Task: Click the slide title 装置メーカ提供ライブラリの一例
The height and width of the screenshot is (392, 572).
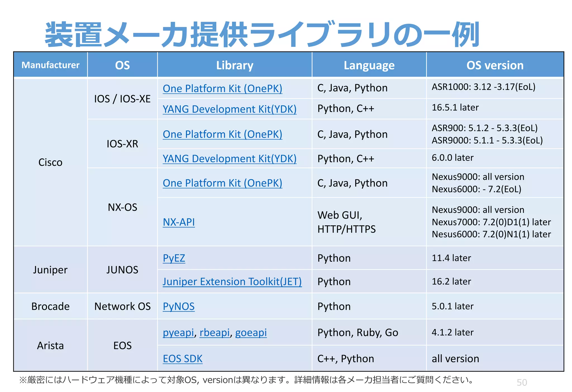Action: (262, 34)
